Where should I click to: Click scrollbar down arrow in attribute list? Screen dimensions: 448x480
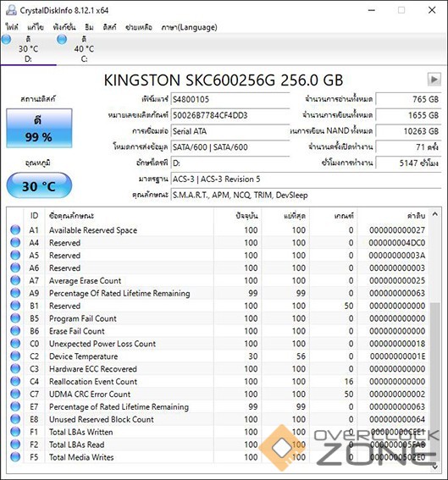pyautogui.click(x=434, y=466)
